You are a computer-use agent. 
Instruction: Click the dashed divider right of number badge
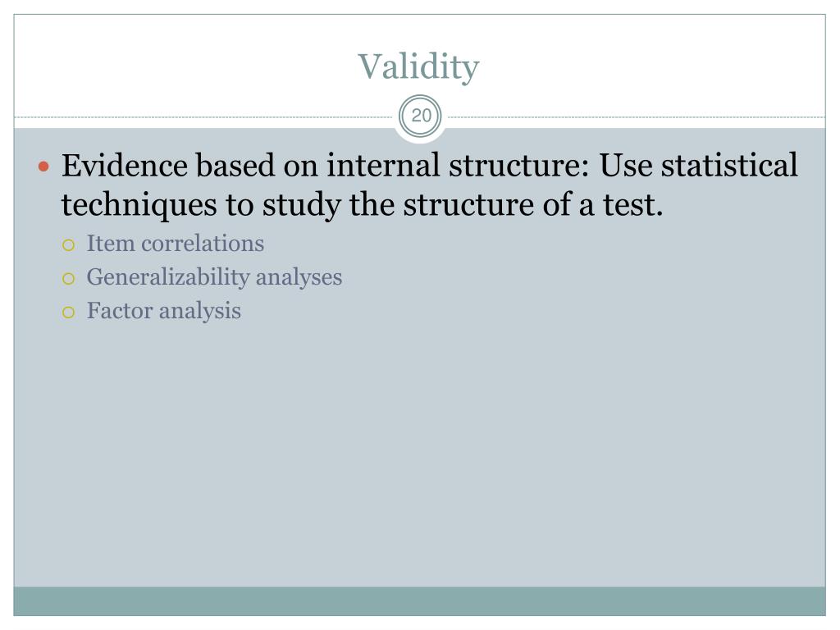(637, 116)
